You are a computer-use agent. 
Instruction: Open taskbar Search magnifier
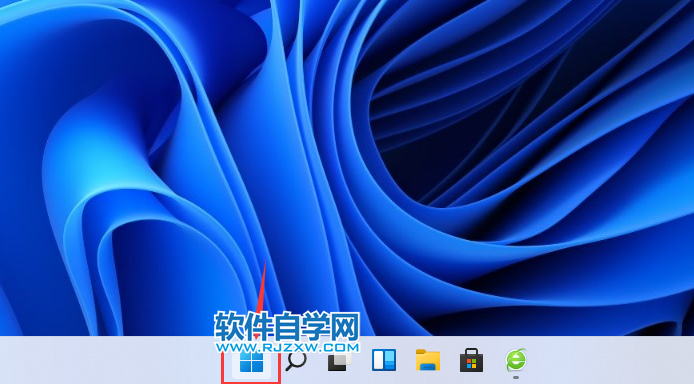point(296,361)
